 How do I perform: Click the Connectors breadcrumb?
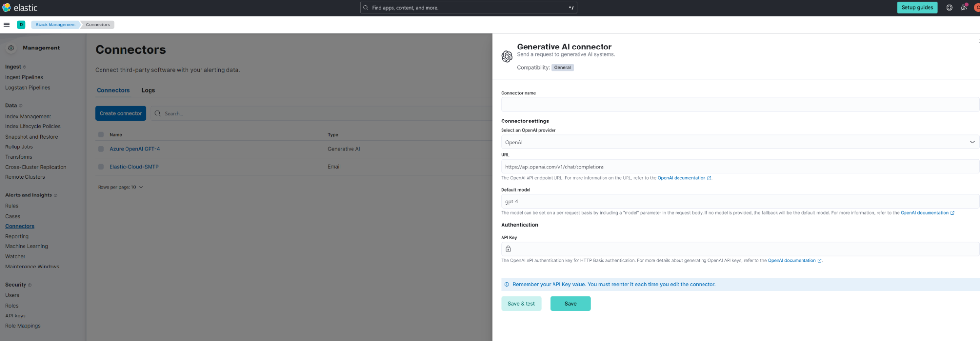coord(98,24)
